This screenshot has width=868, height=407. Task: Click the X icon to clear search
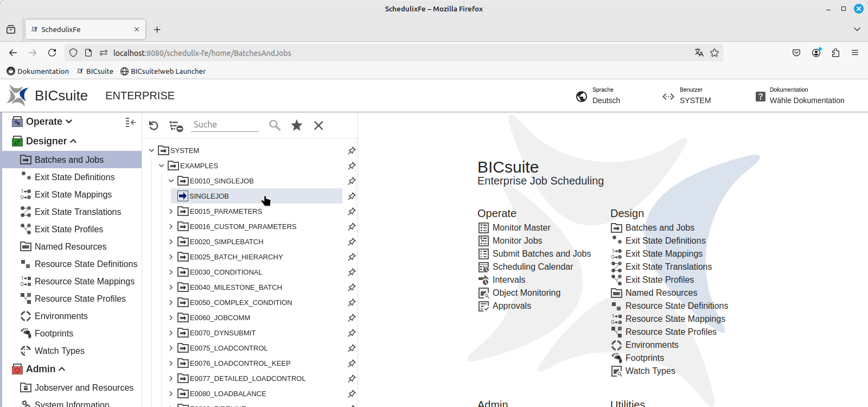(318, 125)
